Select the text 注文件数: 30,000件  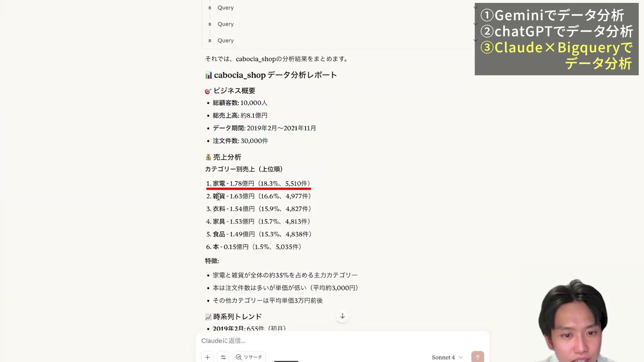[240, 141]
